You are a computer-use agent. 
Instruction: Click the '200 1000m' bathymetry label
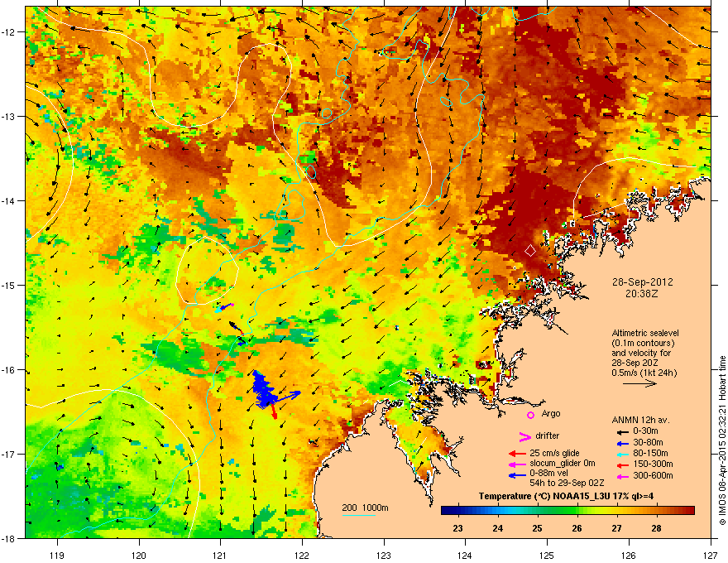366,508
